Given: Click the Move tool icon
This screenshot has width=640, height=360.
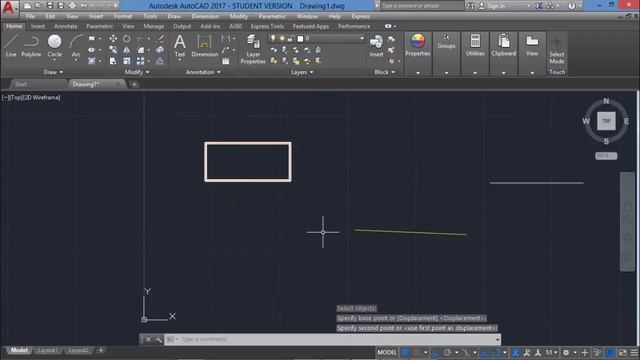Looking at the screenshot, I should click(113, 38).
